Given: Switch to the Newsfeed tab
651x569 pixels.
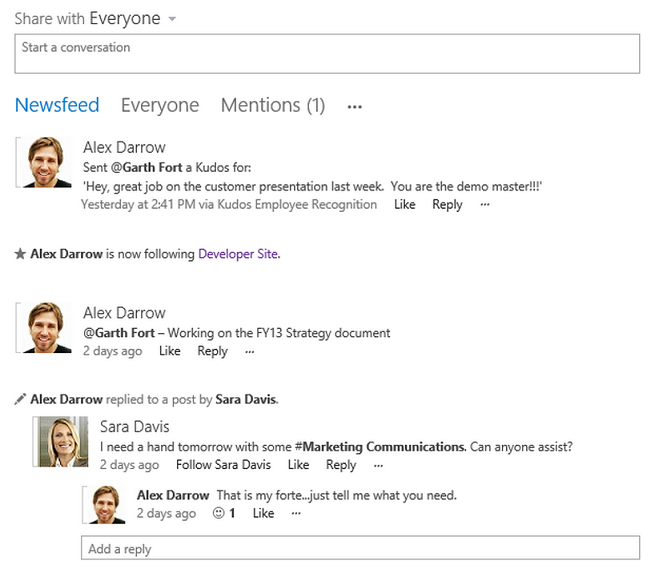Looking at the screenshot, I should tap(57, 105).
